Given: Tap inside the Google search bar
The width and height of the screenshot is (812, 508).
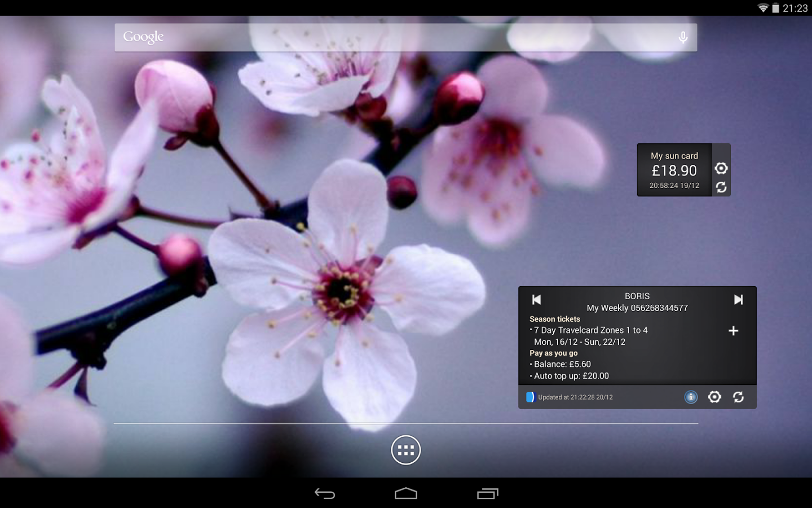Looking at the screenshot, I should [x=395, y=37].
